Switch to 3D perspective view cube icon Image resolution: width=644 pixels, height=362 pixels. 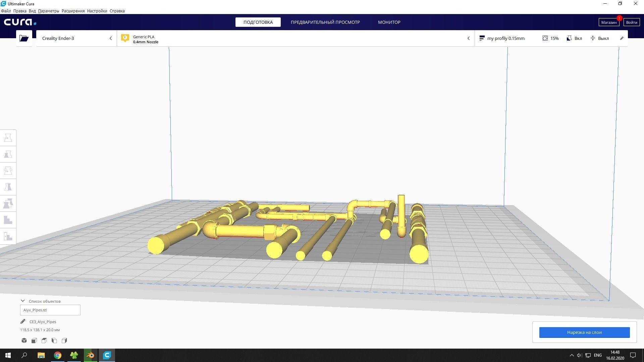coord(24,341)
